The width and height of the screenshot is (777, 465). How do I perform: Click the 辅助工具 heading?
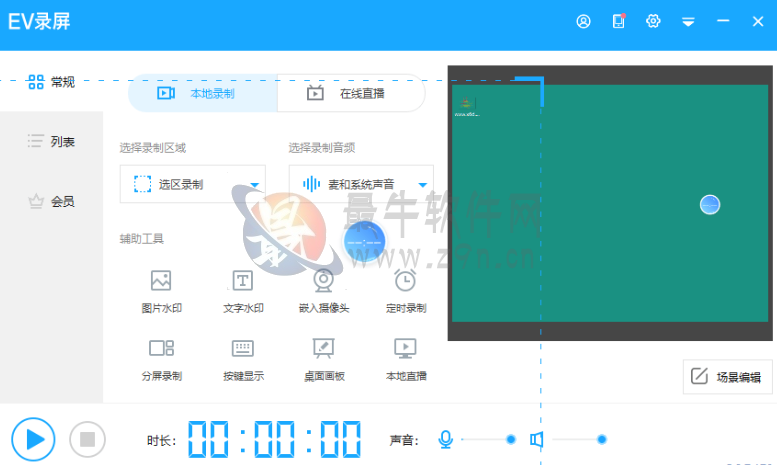pos(142,239)
